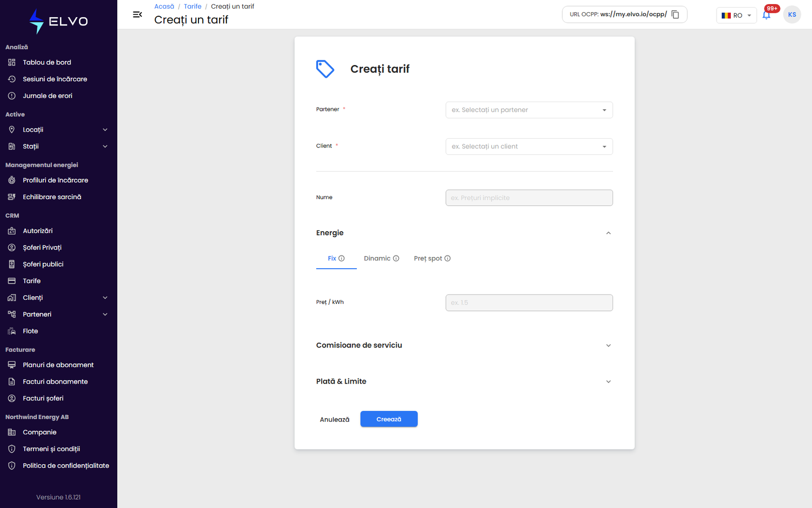
Task: Open the KS user avatar menu
Action: click(792, 15)
